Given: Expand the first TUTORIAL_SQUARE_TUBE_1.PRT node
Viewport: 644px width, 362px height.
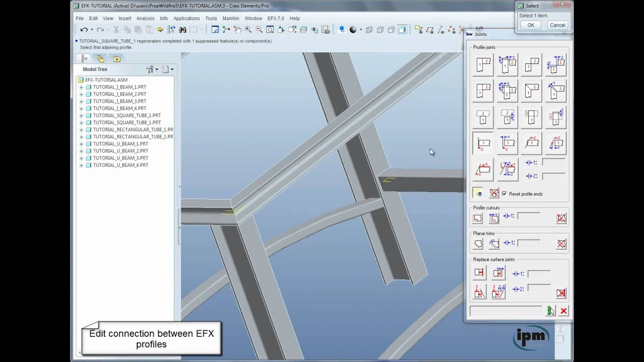Looking at the screenshot, I should (81, 115).
